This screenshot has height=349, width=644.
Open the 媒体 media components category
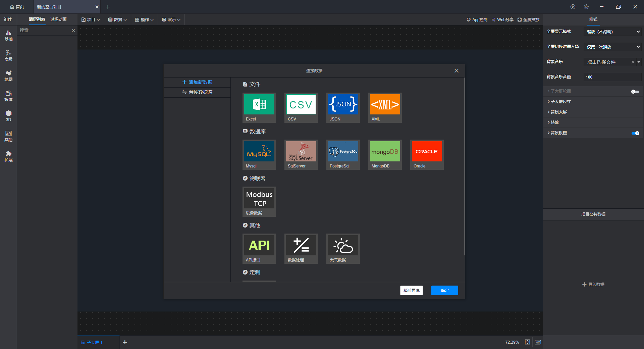(x=8, y=96)
